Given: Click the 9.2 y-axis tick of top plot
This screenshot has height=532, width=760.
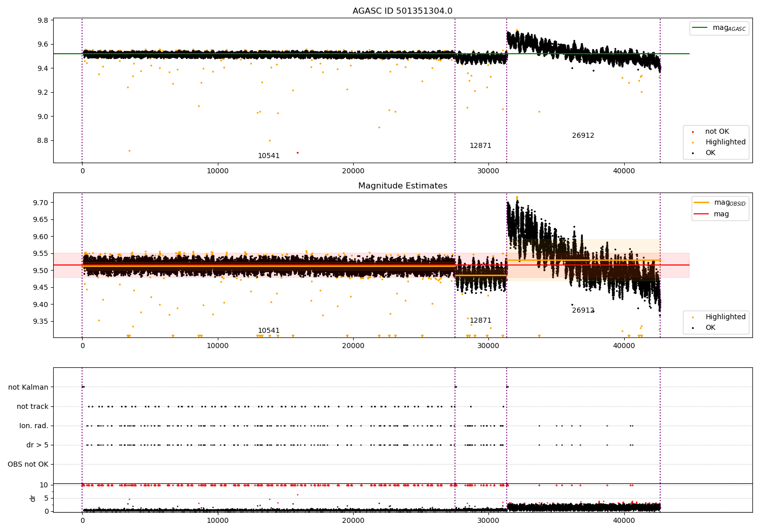Looking at the screenshot, I should 43,93.
